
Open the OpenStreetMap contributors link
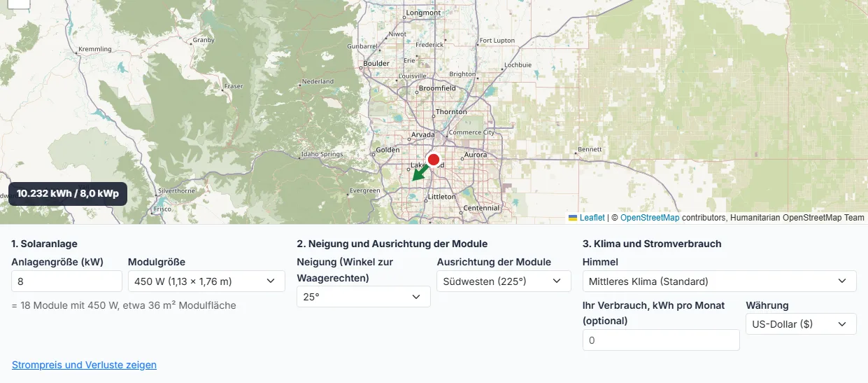click(x=650, y=218)
